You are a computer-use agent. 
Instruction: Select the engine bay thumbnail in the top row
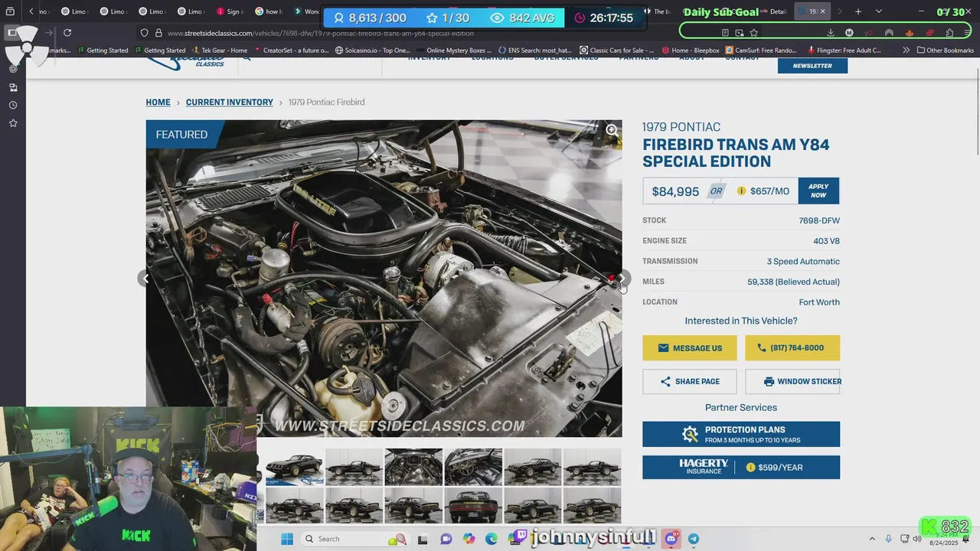click(413, 467)
